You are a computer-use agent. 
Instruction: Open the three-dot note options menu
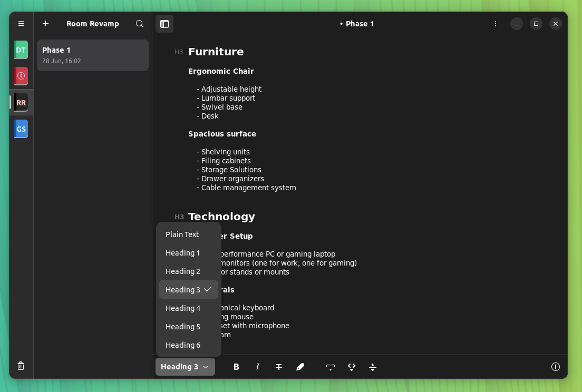point(496,24)
